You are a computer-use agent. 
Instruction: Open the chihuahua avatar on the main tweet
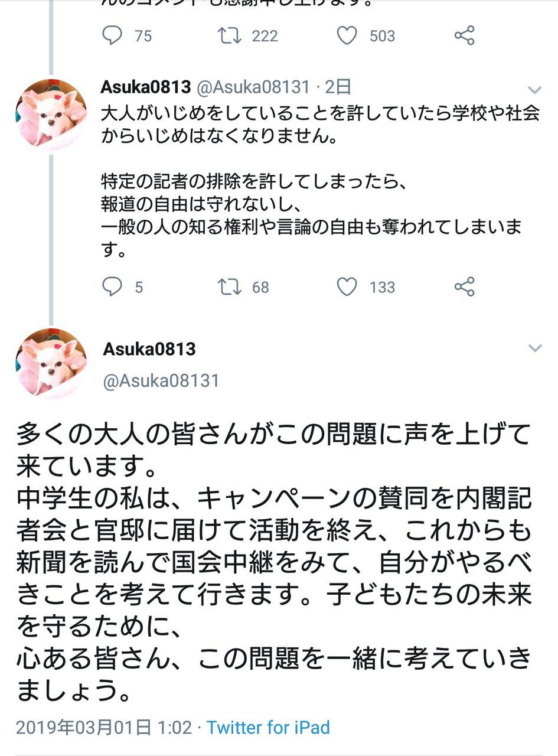51,363
